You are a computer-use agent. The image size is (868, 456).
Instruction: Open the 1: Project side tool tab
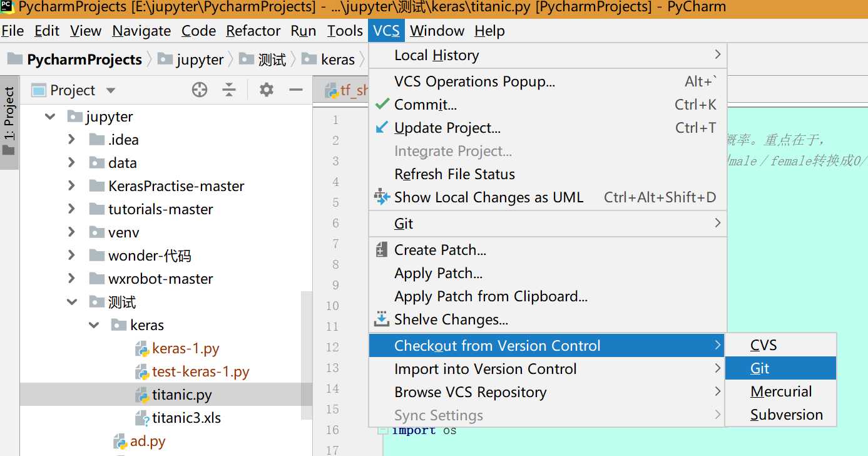(x=9, y=122)
